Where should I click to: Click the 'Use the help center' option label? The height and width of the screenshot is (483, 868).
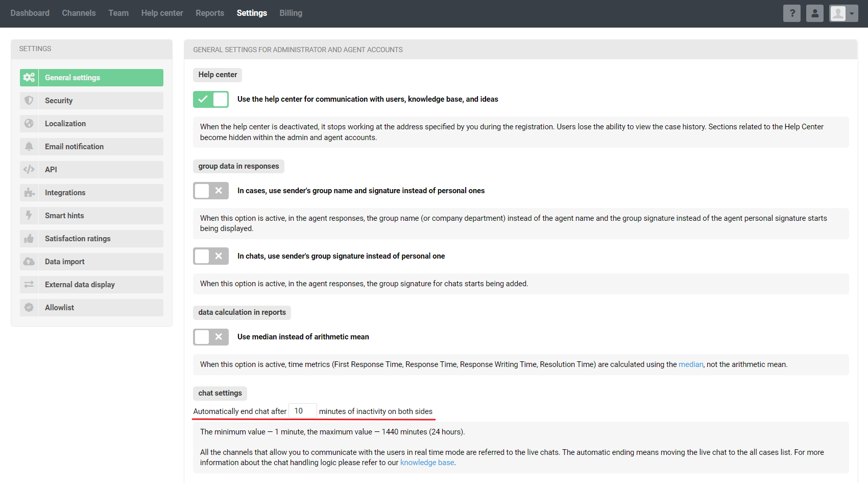368,99
